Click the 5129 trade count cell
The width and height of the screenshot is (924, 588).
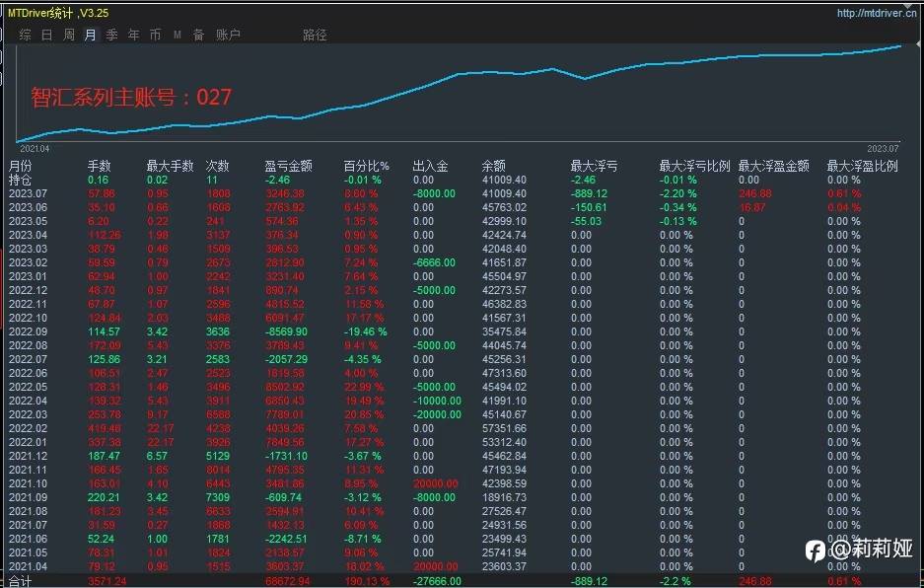point(218,456)
